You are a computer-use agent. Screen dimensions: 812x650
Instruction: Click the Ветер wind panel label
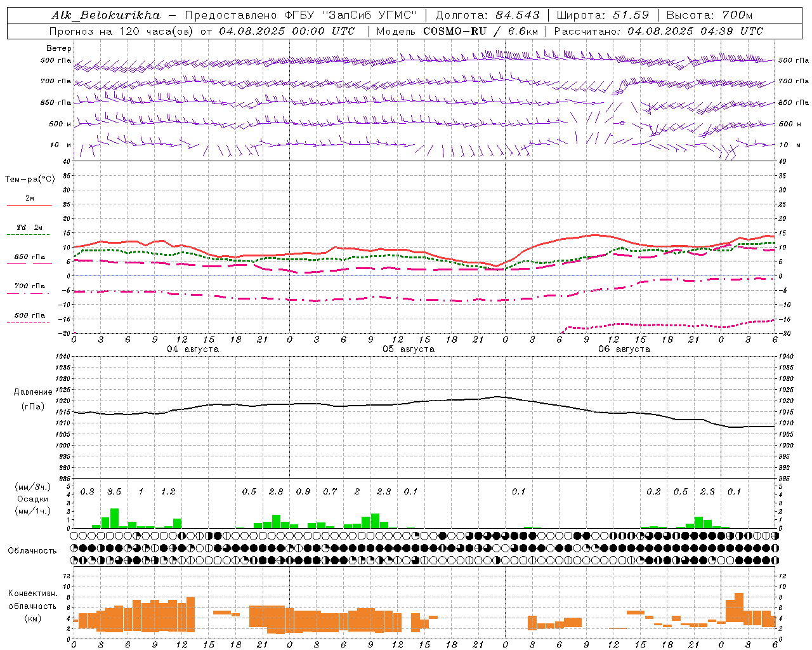pos(59,48)
